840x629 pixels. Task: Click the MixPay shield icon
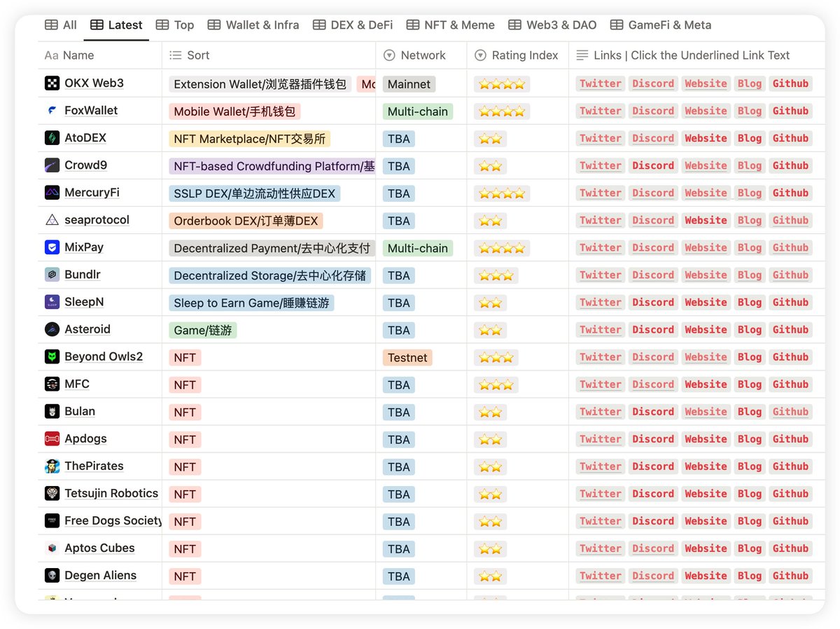click(x=52, y=247)
